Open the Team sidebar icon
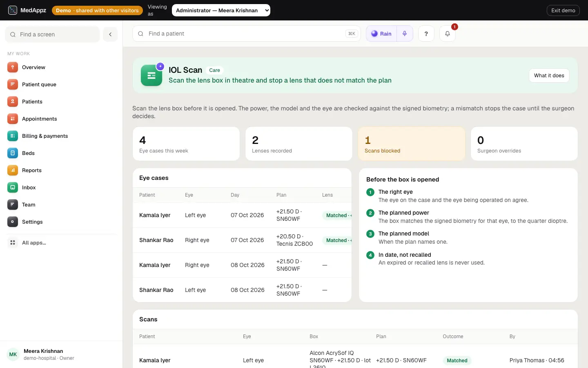Viewport: 588px width, 368px height. click(13, 205)
